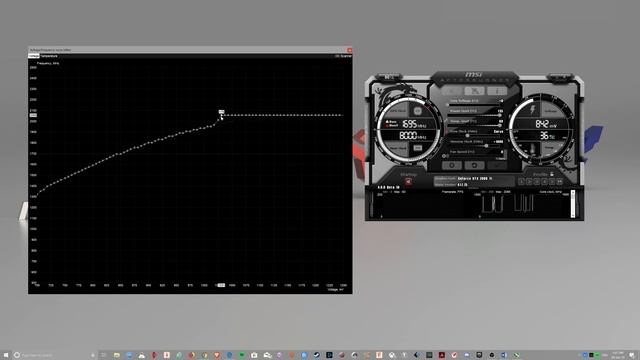This screenshot has width=640, height=360.
Task: Select the highlighted curve point at the knee
Action: pyautogui.click(x=222, y=116)
